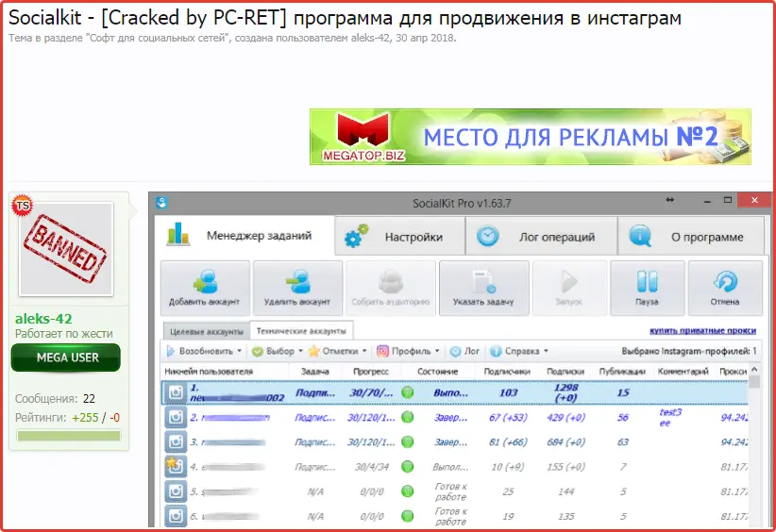This screenshot has height=532, width=776.
Task: Select the Целевые аккаунты tab
Action: click(207, 331)
